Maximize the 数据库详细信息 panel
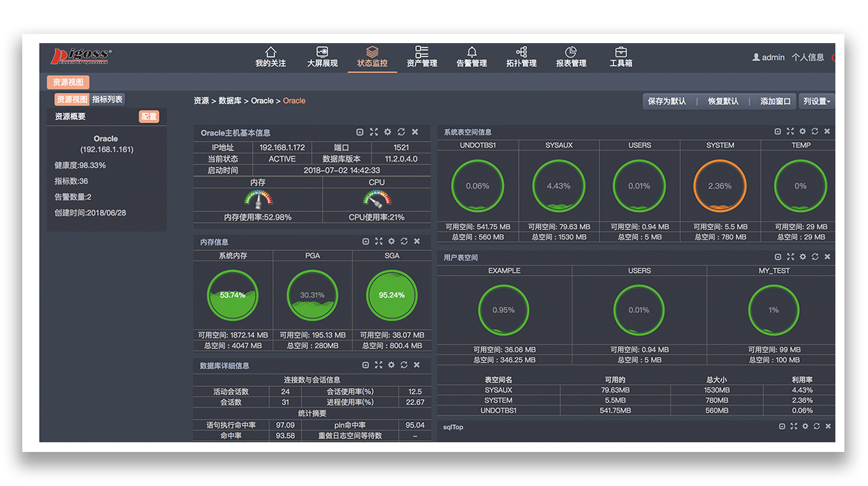Image resolution: width=868 pixels, height=486 pixels. click(x=378, y=364)
